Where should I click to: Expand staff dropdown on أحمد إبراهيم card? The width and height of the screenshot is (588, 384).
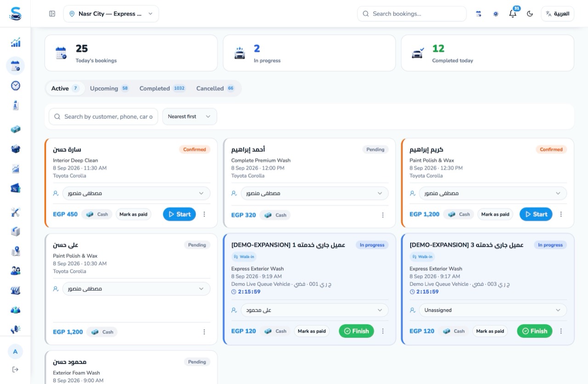[x=315, y=193]
